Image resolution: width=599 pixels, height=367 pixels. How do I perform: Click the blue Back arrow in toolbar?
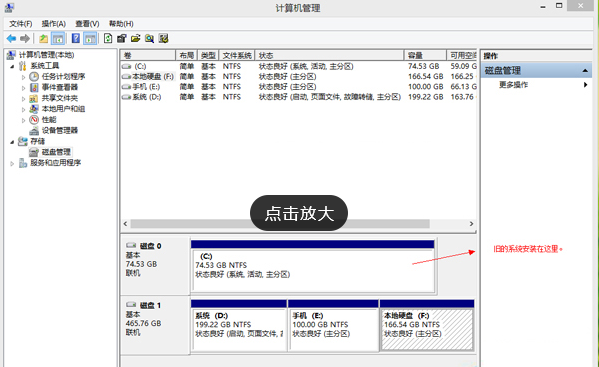pos(11,38)
